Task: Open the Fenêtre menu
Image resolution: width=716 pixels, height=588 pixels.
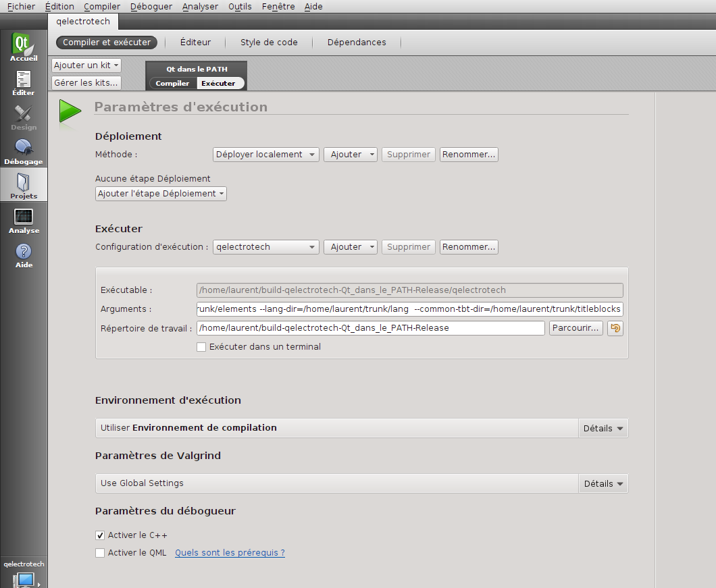Action: [278, 6]
